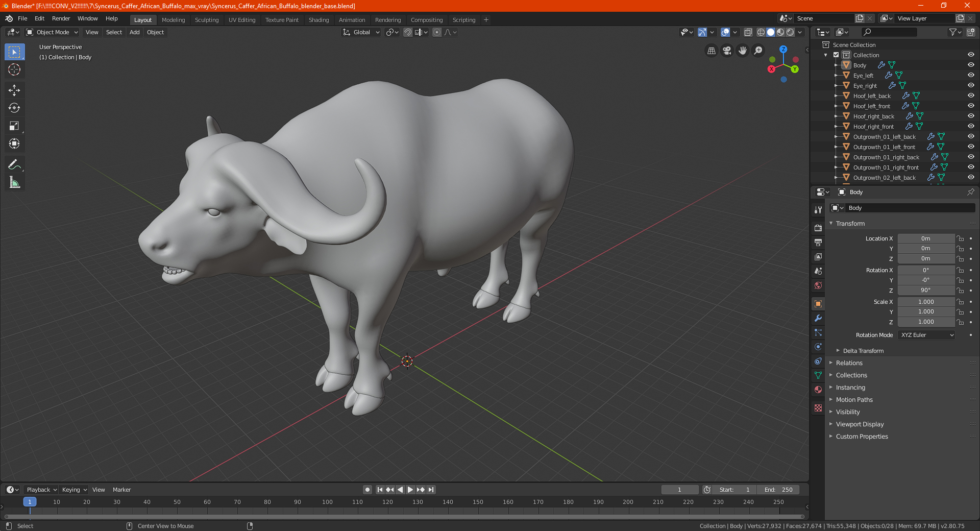Open the Keying dropdown in timeline

tap(74, 490)
